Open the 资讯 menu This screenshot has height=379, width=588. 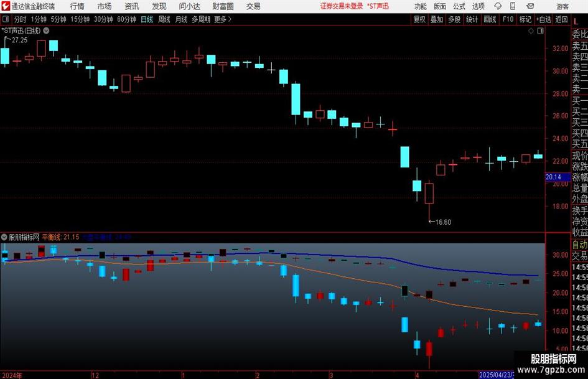[132, 6]
